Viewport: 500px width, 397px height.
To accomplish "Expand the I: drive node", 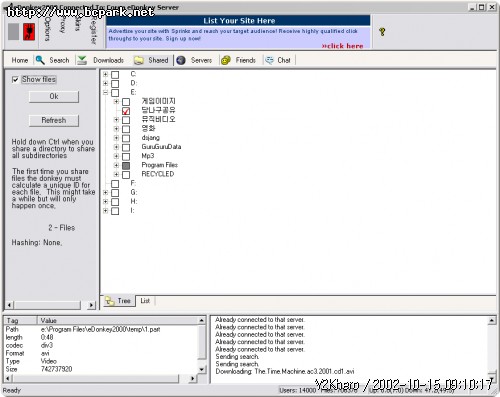I will point(105,211).
